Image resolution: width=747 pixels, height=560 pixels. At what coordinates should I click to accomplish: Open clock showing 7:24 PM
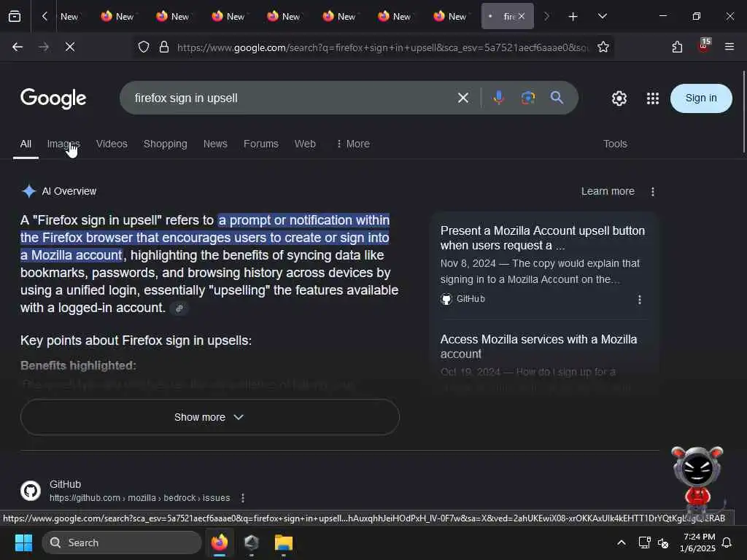pos(697,542)
